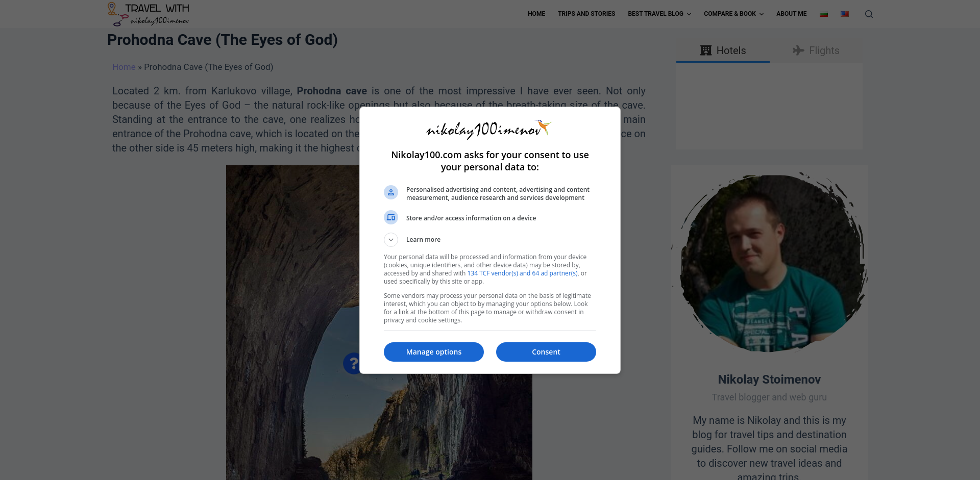Screen dimensions: 980x480
Task: Click the Manage options button
Action: (x=434, y=352)
